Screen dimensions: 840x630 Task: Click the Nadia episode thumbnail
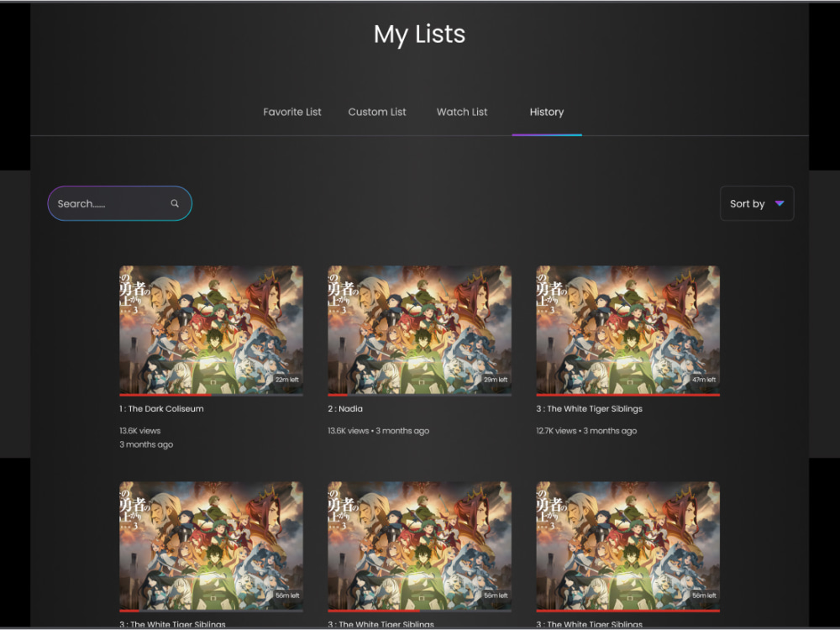(418, 328)
